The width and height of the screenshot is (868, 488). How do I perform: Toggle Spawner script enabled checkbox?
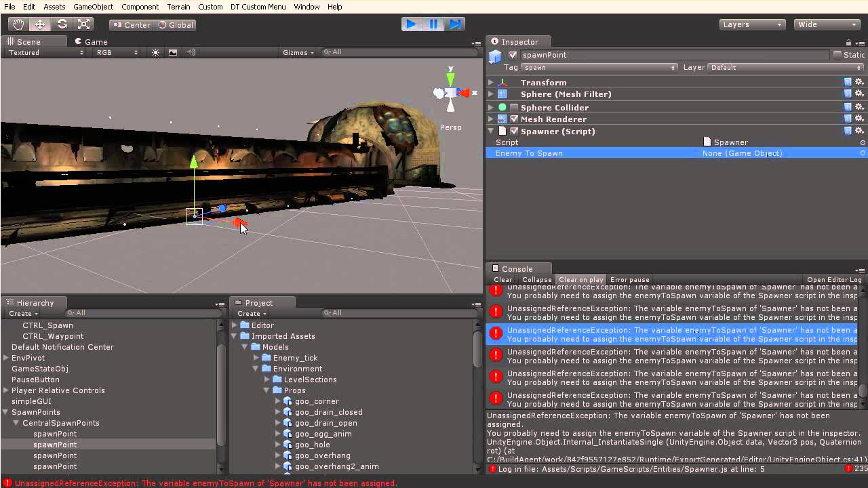click(514, 131)
